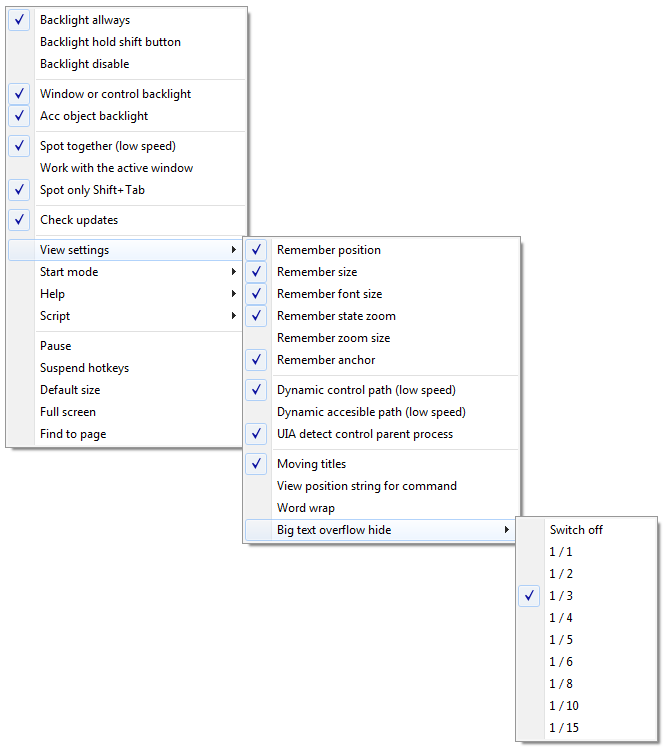Toggle Remember anchor
The height and width of the screenshot is (754, 669).
pos(382,360)
